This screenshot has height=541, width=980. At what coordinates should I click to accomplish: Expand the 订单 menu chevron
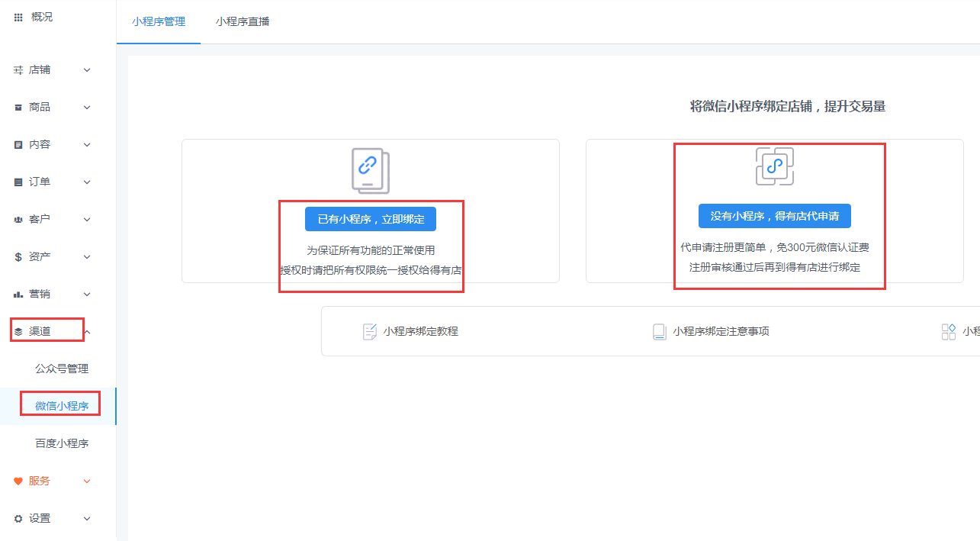87,182
